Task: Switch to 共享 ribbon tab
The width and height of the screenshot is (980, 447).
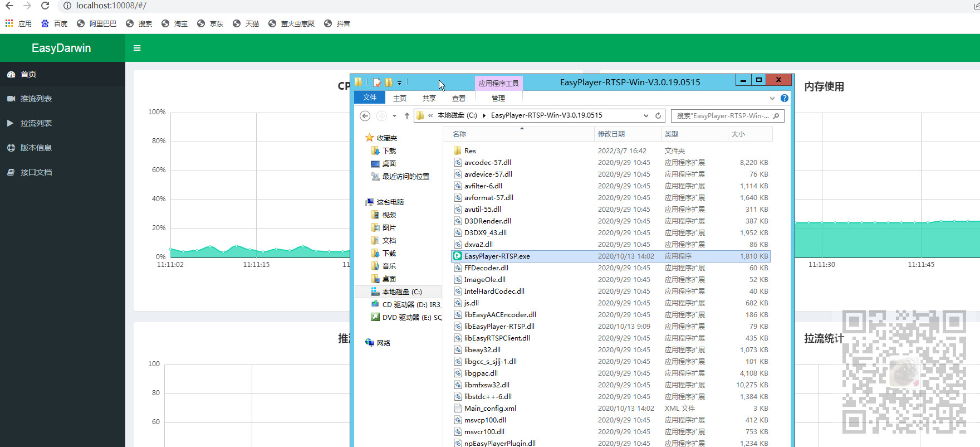Action: coord(429,98)
